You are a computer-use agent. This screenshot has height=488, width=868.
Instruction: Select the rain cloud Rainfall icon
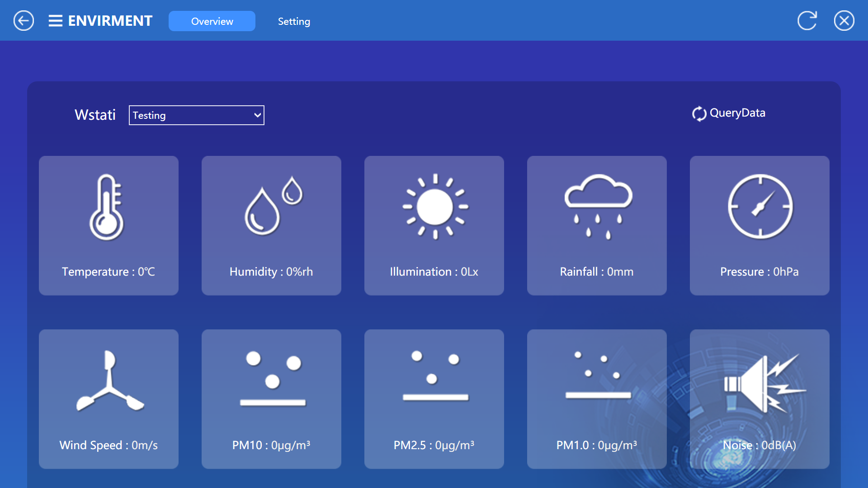point(598,206)
